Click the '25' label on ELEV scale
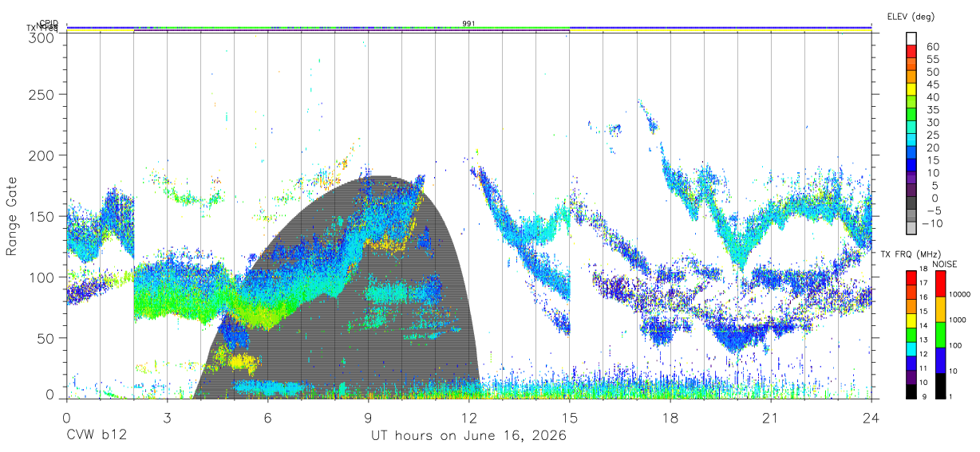 pos(932,135)
